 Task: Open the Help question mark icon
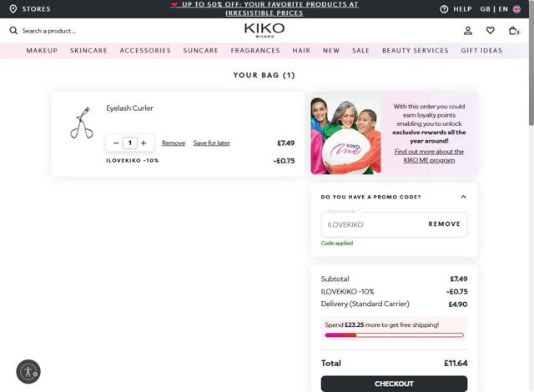pos(444,9)
